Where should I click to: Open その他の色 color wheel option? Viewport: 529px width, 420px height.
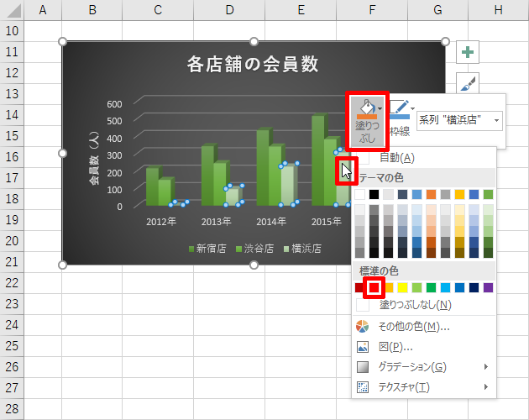click(424, 327)
